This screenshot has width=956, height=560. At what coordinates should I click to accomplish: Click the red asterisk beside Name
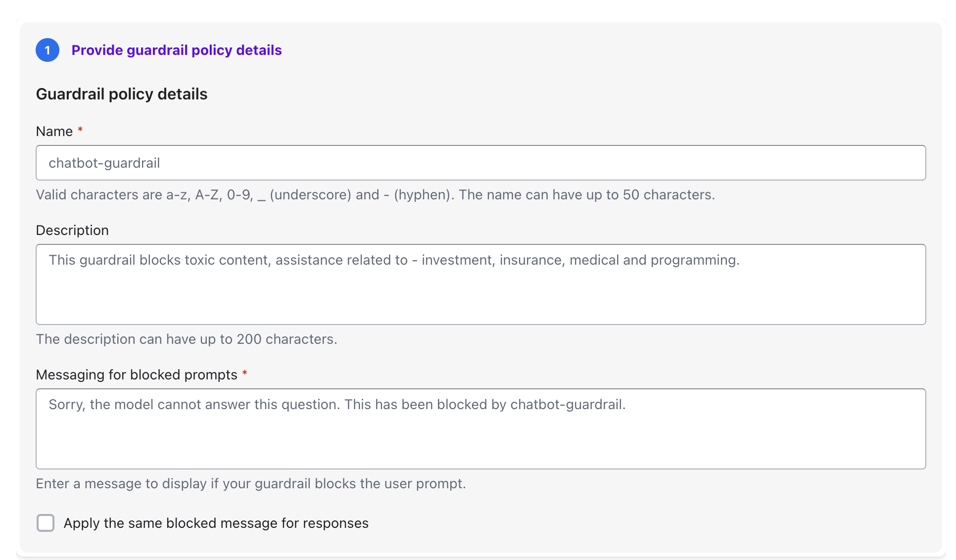80,130
